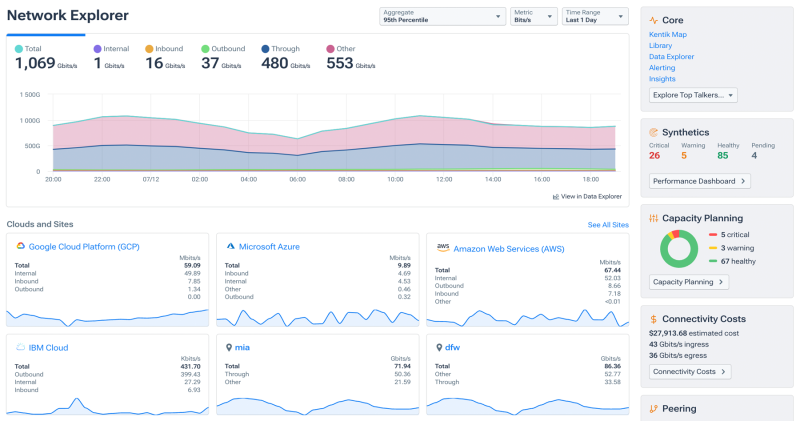The width and height of the screenshot is (800, 421).
Task: Click the 67 healthy legend entry
Action: click(732, 261)
